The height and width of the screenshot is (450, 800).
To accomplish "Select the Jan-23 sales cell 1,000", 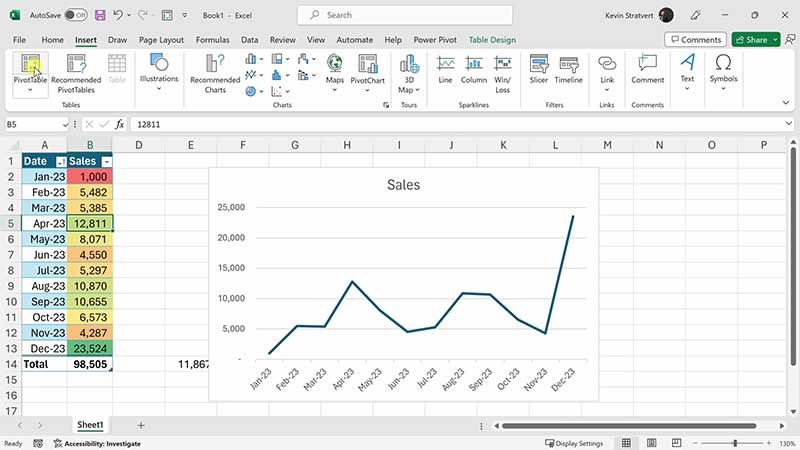I will coord(90,177).
